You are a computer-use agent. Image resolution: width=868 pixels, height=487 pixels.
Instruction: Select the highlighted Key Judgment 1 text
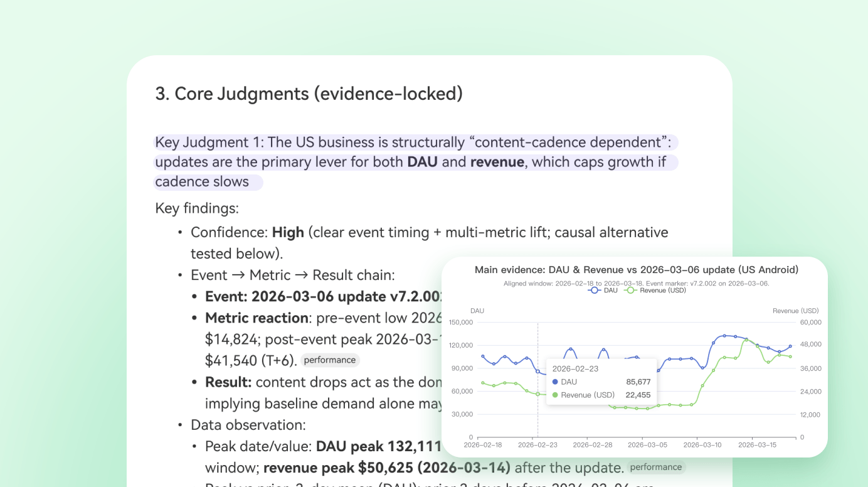416,162
